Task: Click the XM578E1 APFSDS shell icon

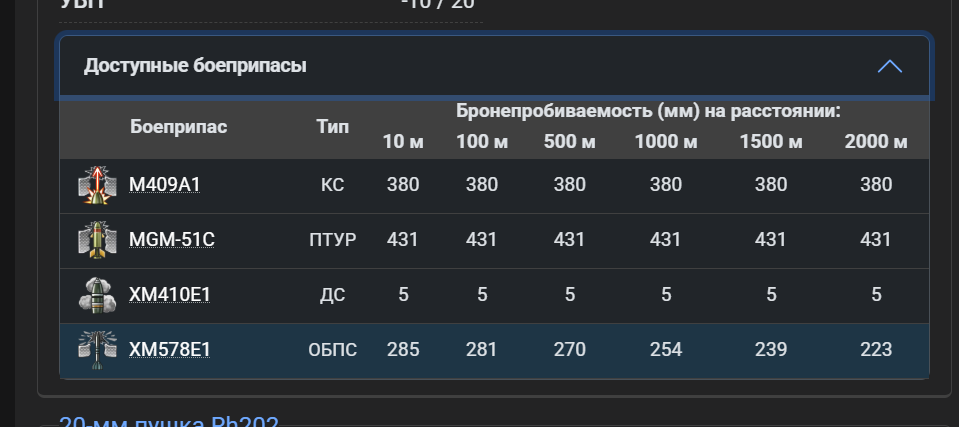Action: tap(97, 350)
